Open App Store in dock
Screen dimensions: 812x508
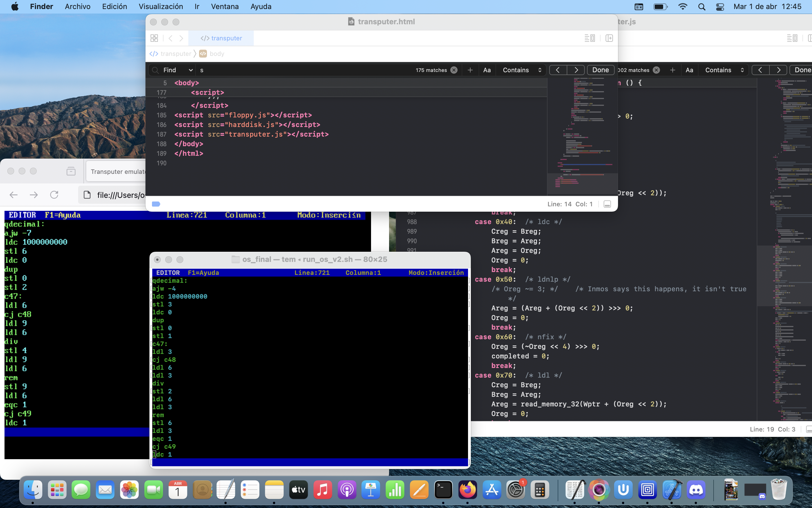[492, 490]
